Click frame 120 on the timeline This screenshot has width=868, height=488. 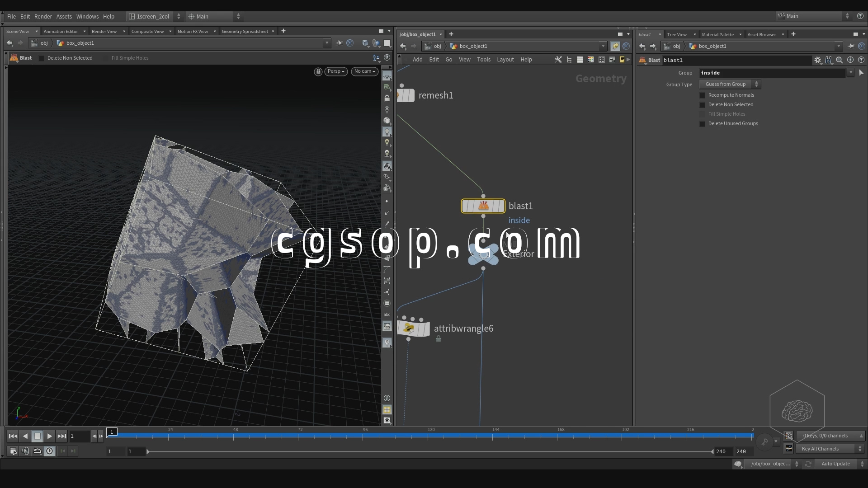click(x=428, y=436)
